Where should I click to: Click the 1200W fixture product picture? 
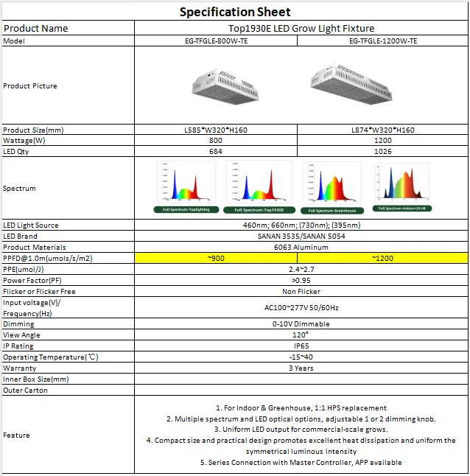pyautogui.click(x=353, y=83)
